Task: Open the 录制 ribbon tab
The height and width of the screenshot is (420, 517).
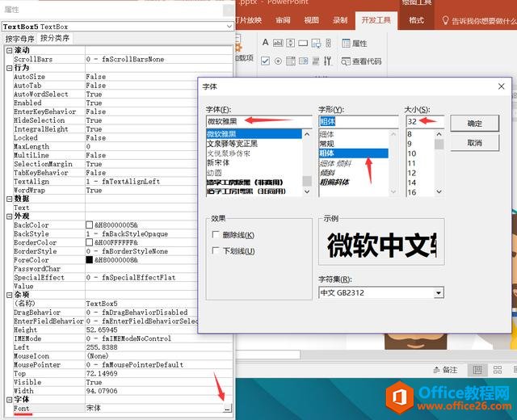Action: coord(340,20)
